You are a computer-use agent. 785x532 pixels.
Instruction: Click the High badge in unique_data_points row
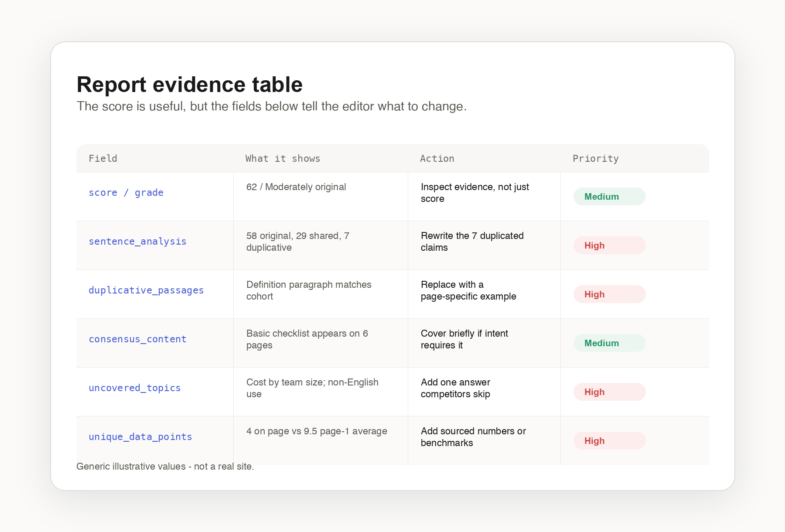[x=609, y=441]
